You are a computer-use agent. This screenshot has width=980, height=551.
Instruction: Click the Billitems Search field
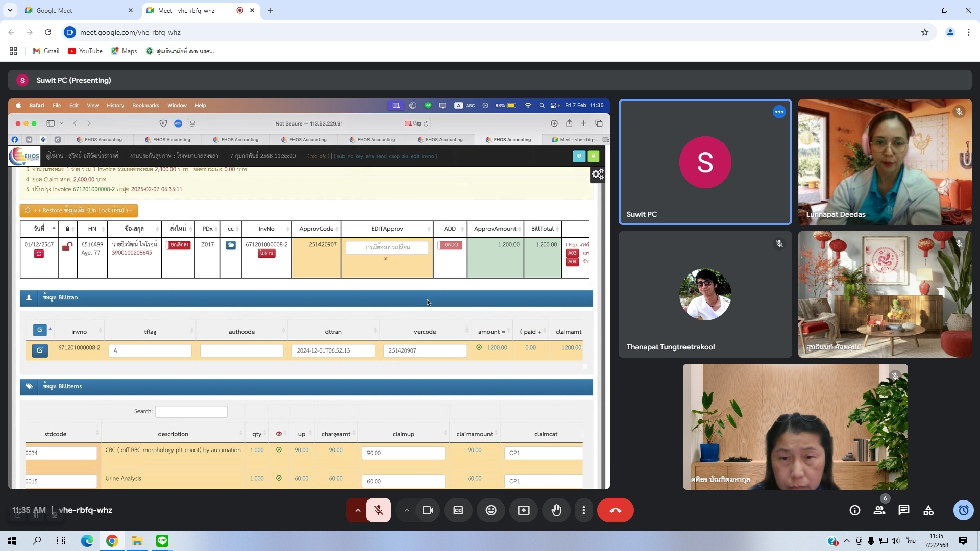(x=191, y=412)
